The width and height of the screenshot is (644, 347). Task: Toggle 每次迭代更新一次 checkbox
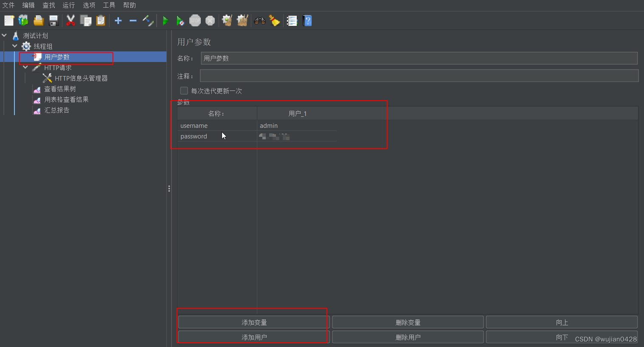(x=184, y=90)
